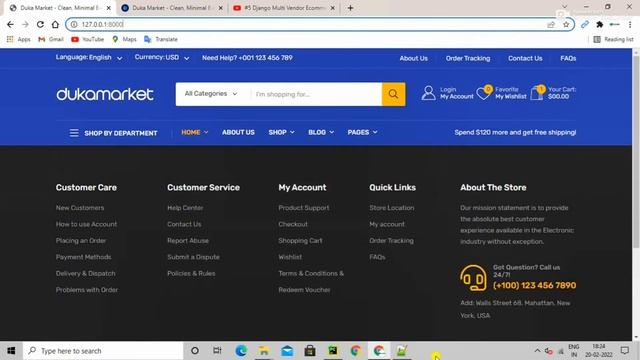The width and height of the screenshot is (640, 360).
Task: Open the YouTube bookmark
Action: coord(87,39)
